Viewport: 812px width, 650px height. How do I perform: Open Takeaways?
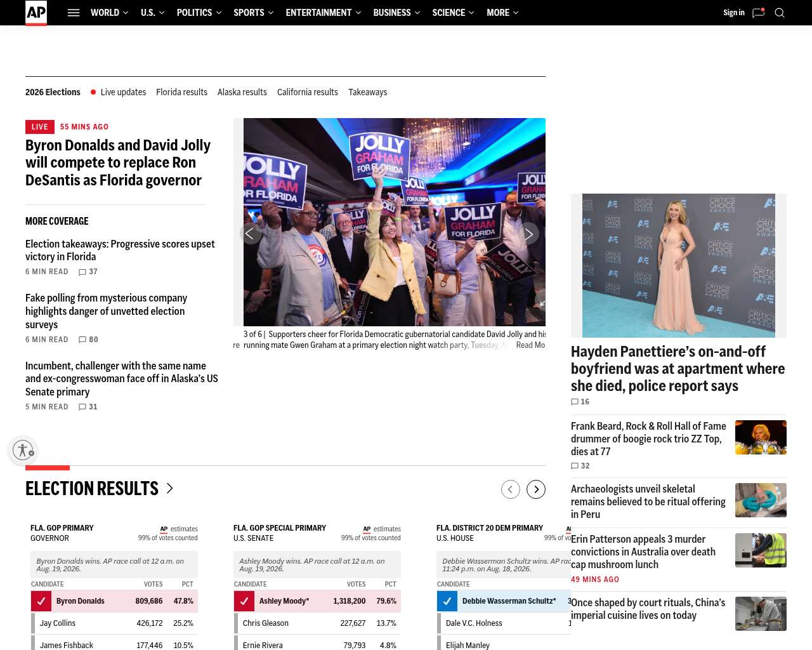367,92
